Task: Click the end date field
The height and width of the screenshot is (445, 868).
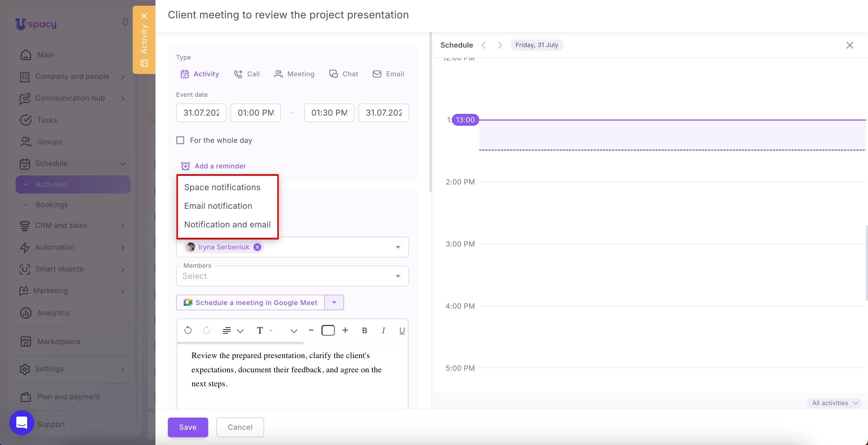Action: coord(384,113)
